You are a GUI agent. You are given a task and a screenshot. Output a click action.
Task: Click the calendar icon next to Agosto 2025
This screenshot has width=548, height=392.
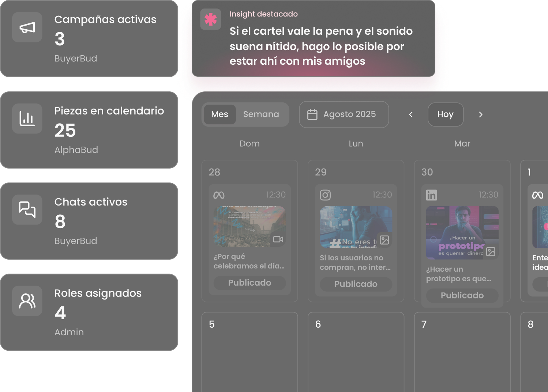(x=313, y=114)
